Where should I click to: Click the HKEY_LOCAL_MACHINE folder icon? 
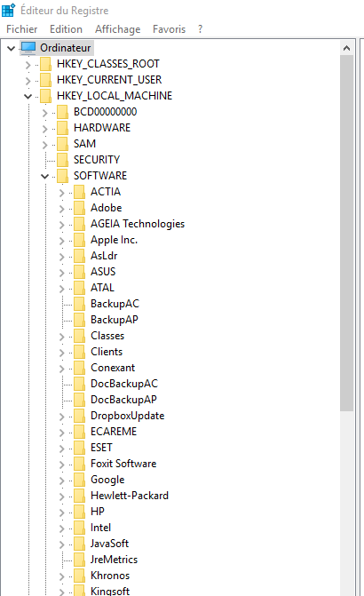(45, 96)
